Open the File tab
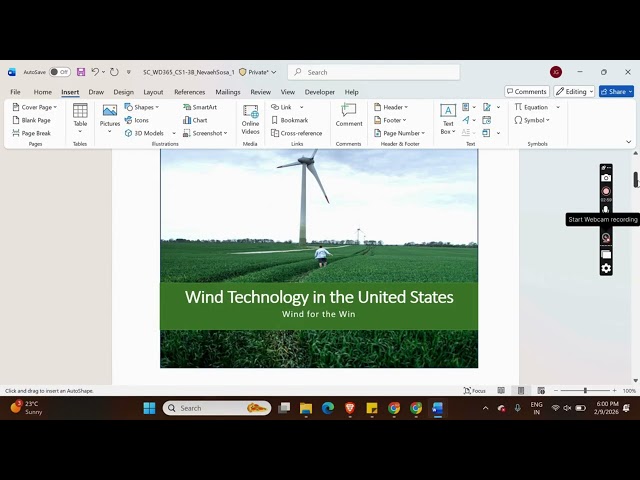Viewport: 640px width, 480px height. click(16, 92)
